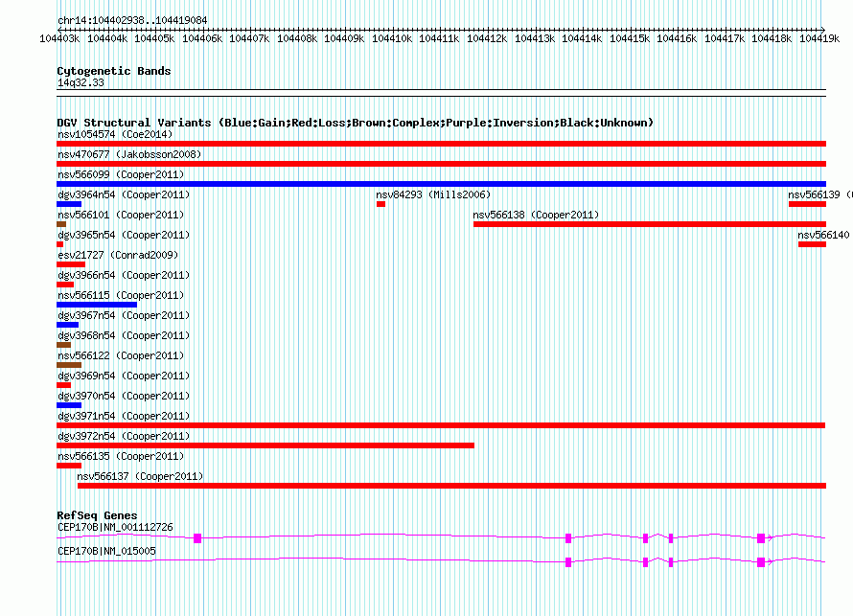Click the nsv566135 (Cooper2011) label

pos(121,456)
